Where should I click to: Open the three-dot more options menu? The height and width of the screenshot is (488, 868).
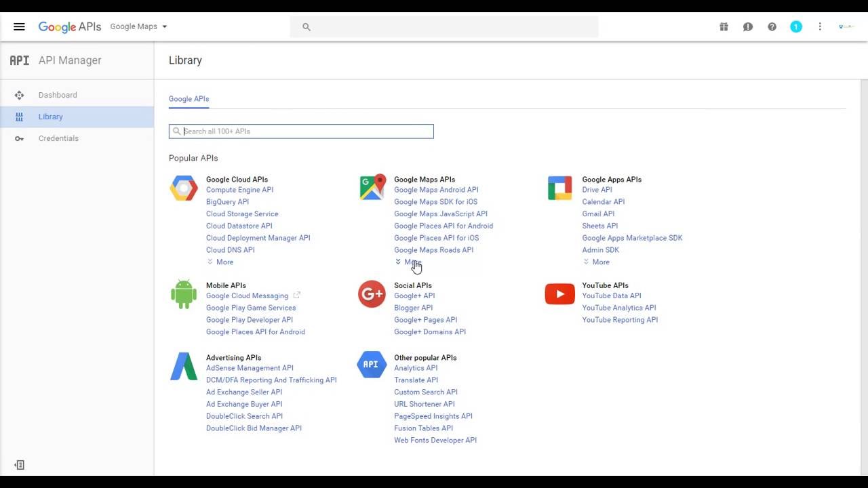click(x=820, y=26)
